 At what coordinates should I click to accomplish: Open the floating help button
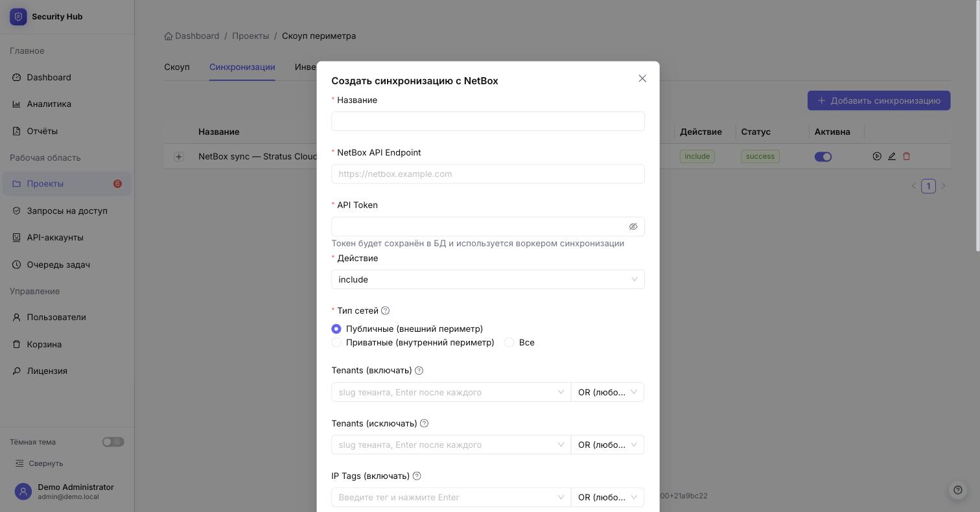pos(958,490)
